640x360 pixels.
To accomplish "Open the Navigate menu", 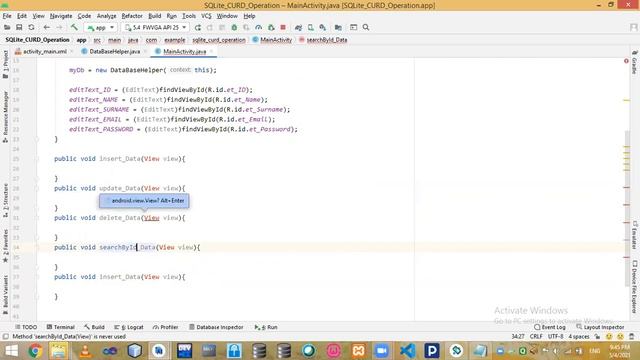I will tap(61, 16).
